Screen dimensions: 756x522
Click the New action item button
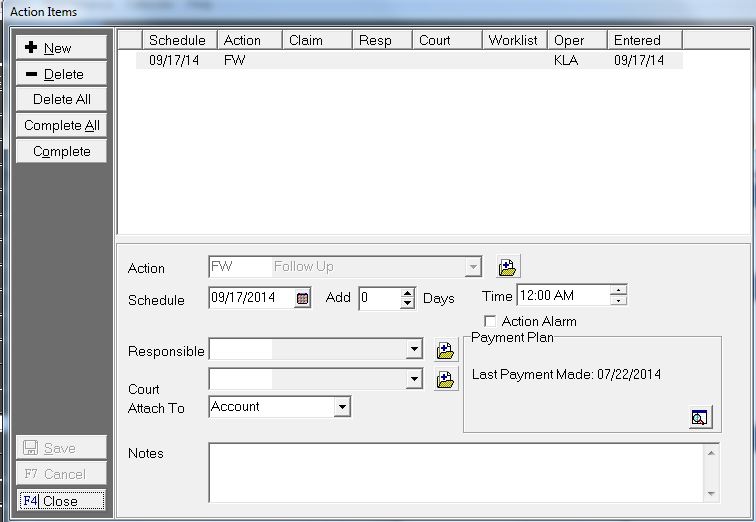pyautogui.click(x=61, y=48)
